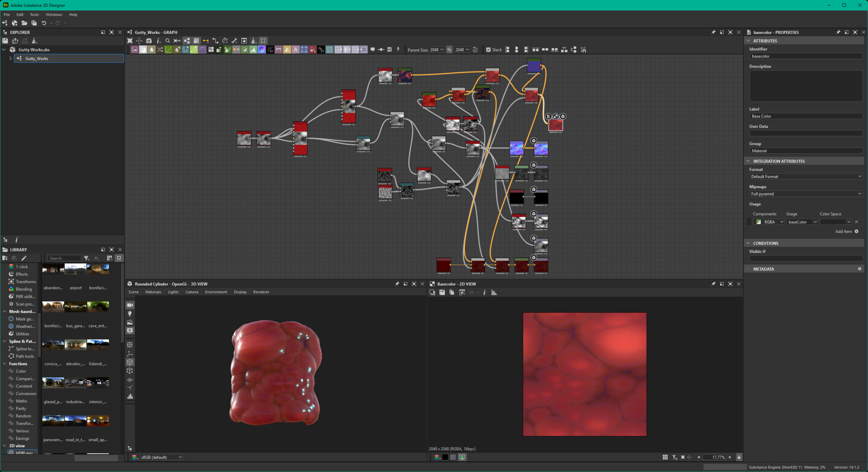The width and height of the screenshot is (868, 472).
Task: Toggle the parent size link ratio button
Action: tap(449, 50)
